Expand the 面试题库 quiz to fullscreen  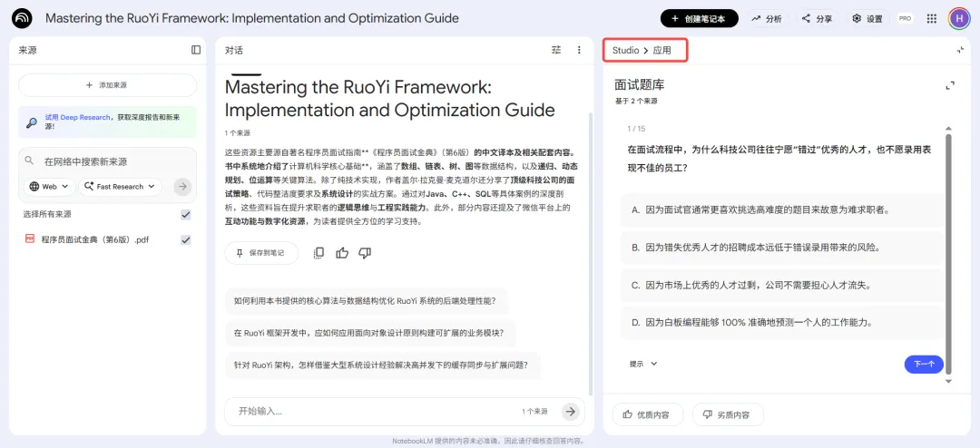pos(950,85)
